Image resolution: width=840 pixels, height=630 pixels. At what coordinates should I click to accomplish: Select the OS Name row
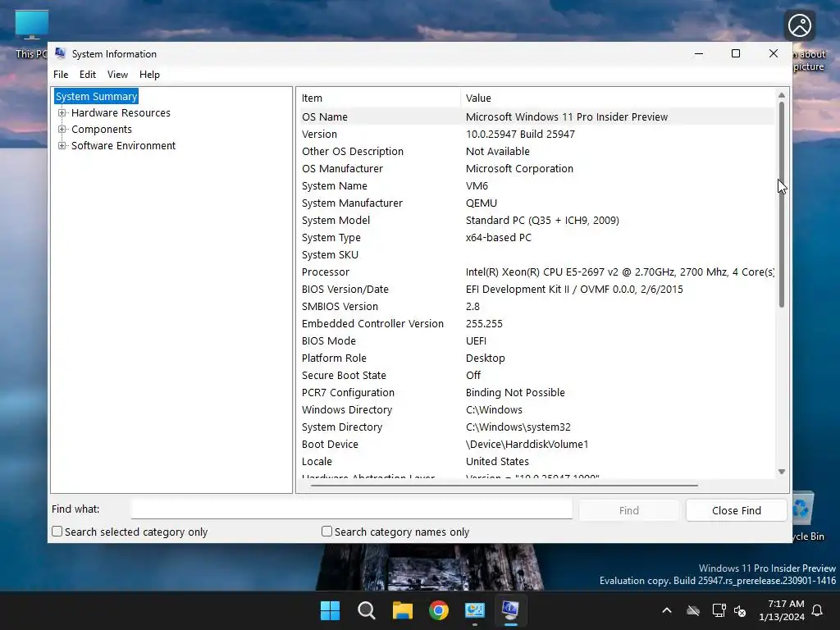[x=537, y=116]
